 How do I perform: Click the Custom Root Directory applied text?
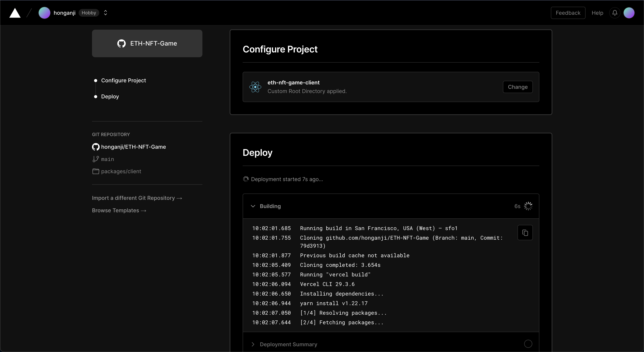[x=307, y=91]
